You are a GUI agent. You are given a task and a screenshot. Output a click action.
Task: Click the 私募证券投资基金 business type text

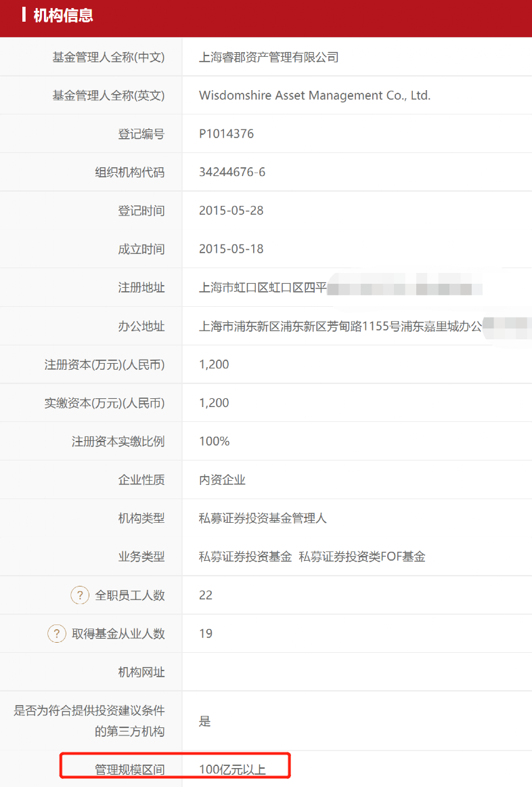tap(245, 557)
